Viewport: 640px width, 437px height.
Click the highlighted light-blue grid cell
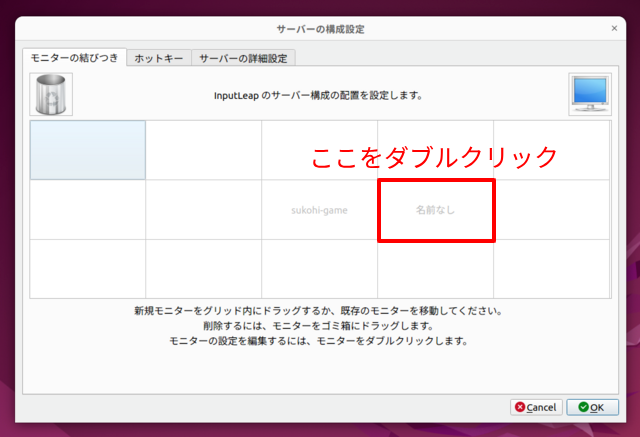[x=88, y=150]
